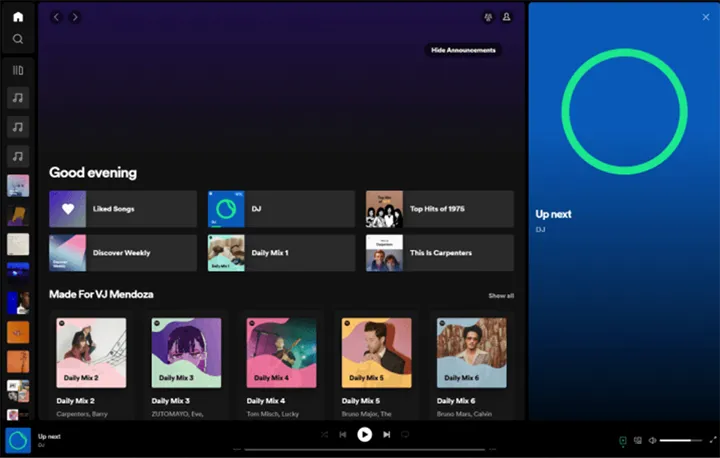
Task: Click 'Carpenters, Barry' description text
Action: tap(82, 414)
